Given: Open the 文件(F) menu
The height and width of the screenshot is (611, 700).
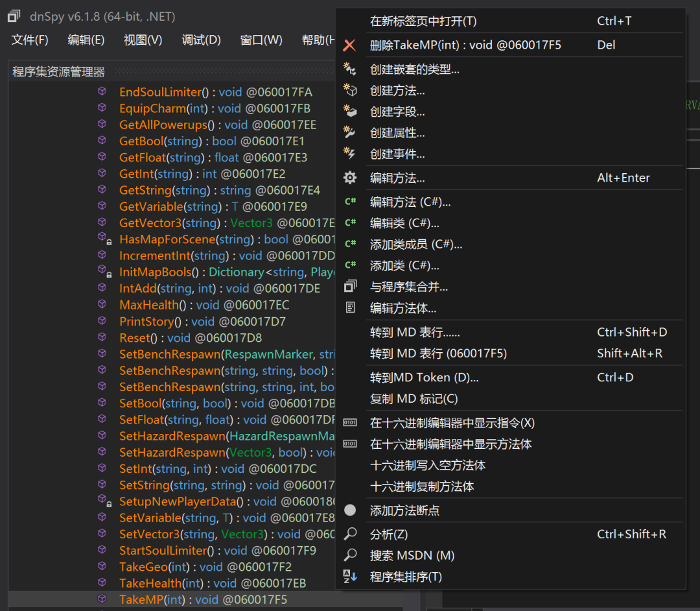Looking at the screenshot, I should pyautogui.click(x=30, y=40).
